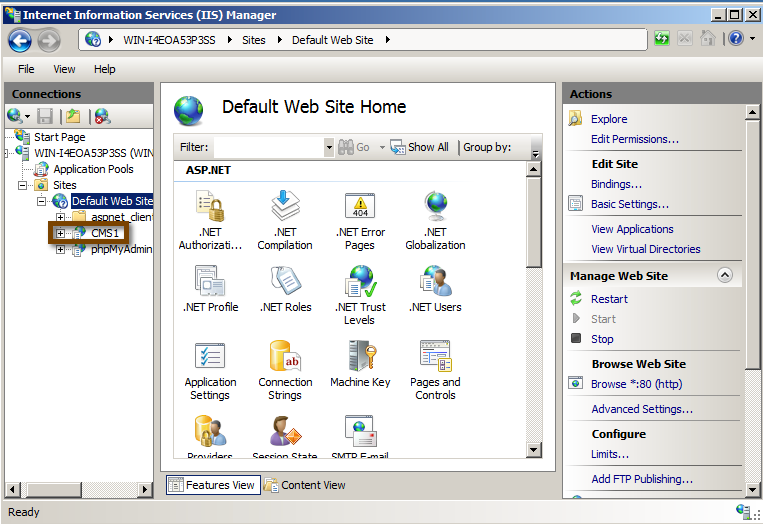Open Advanced Settings link
Viewport: 763px width, 524px height.
point(642,409)
